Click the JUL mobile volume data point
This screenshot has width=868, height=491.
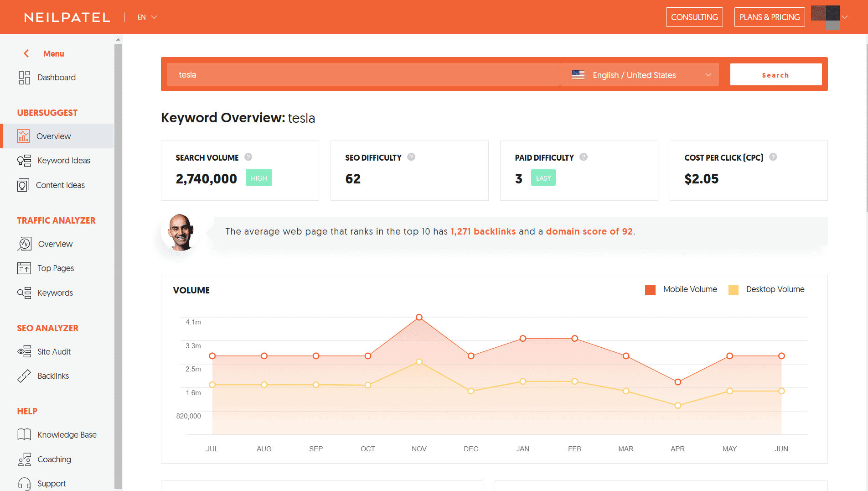point(212,356)
